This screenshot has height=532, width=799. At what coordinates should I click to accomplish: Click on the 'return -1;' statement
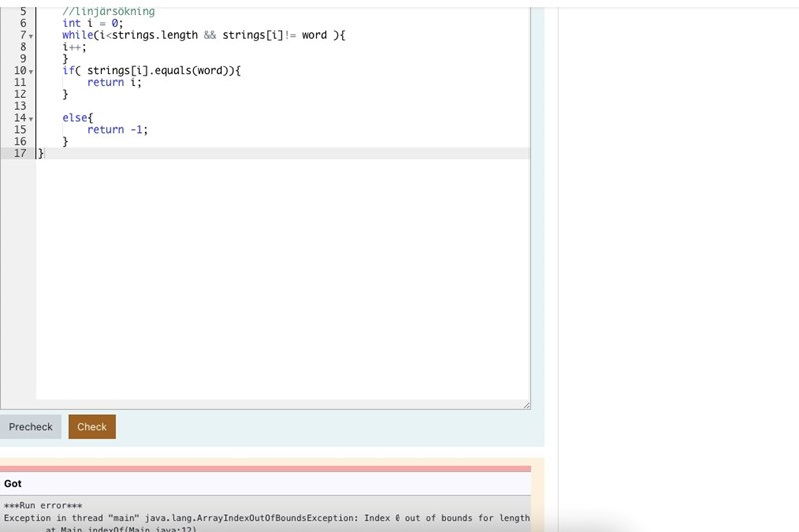[x=117, y=130]
